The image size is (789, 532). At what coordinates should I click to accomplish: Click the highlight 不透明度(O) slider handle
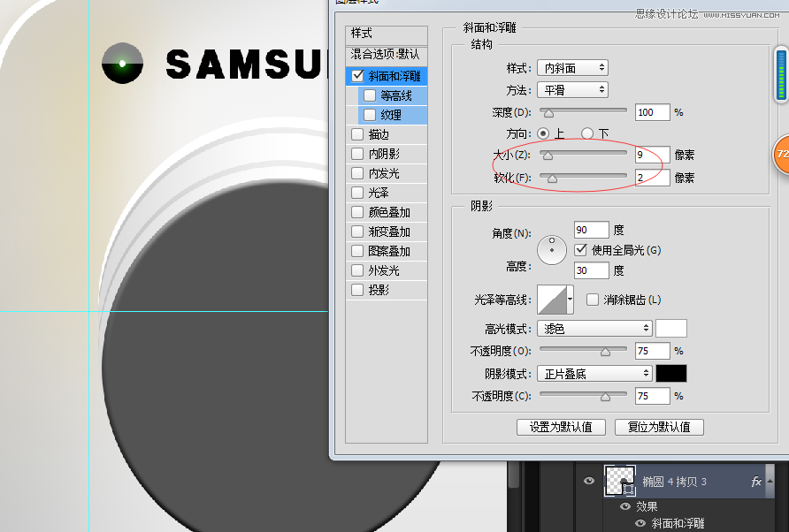(x=605, y=352)
